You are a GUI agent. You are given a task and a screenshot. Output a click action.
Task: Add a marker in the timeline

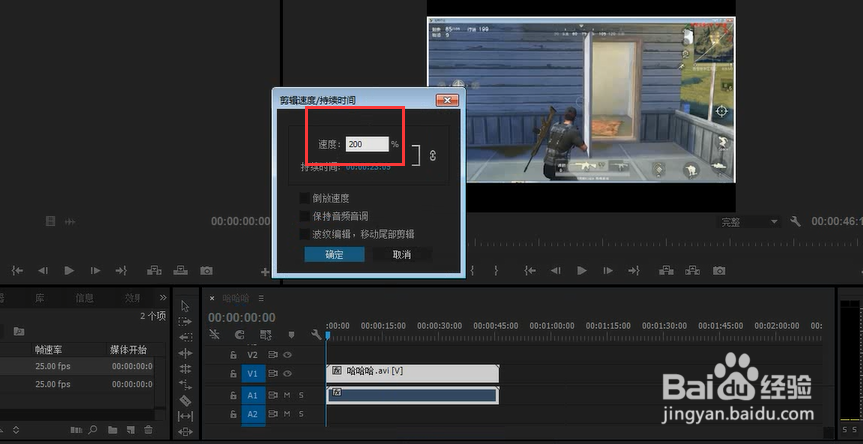coord(291,335)
